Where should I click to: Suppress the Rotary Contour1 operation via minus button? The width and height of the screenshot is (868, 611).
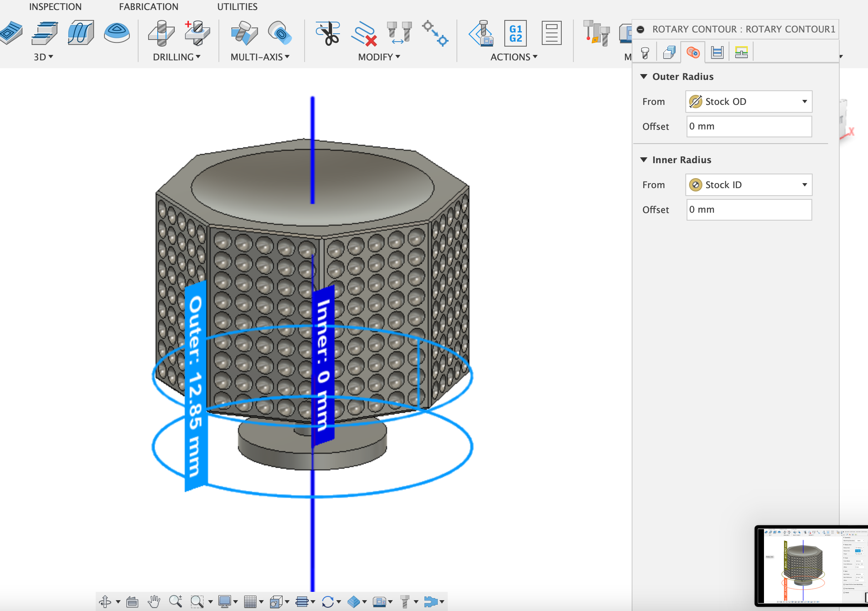(640, 29)
